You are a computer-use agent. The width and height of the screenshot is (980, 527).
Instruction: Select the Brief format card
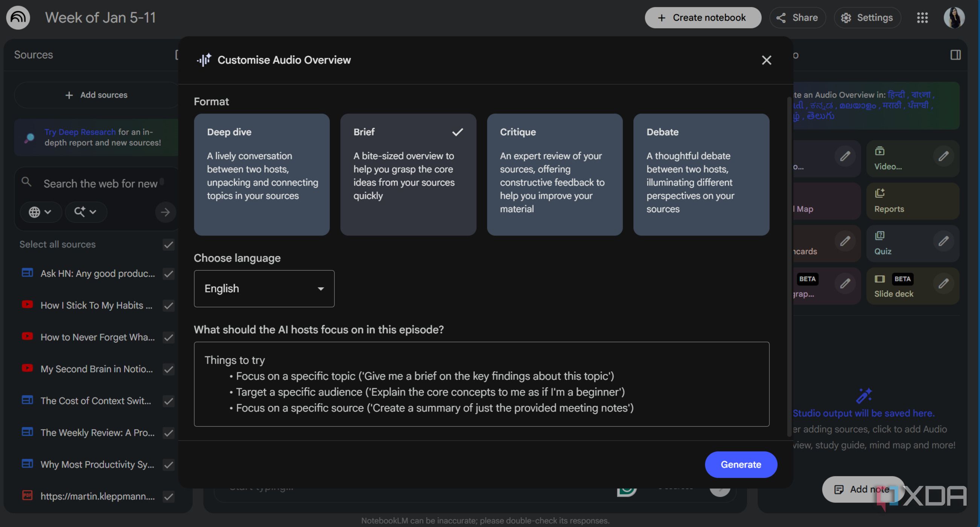coord(408,174)
